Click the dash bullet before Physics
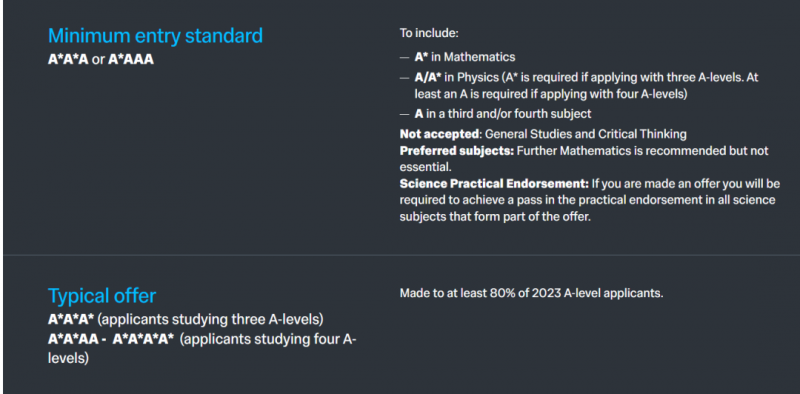This screenshot has height=394, width=800. (x=404, y=78)
